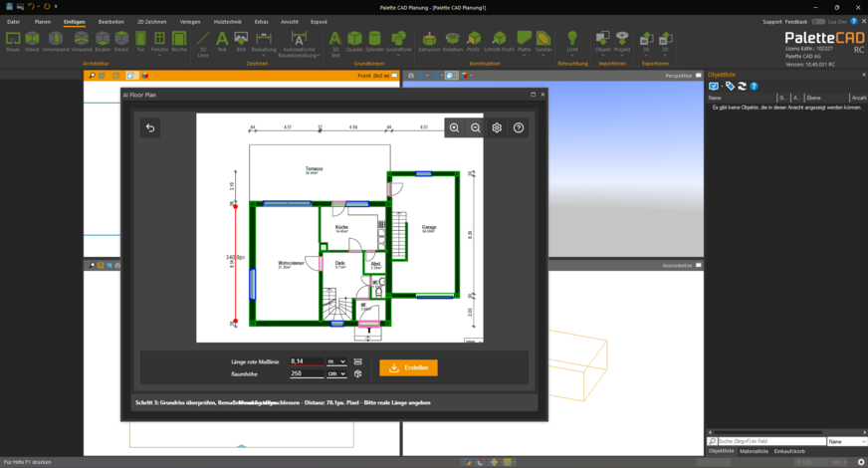Screen dimensions: 868x468
Task: Select the Rotation construction tool
Action: [x=452, y=42]
